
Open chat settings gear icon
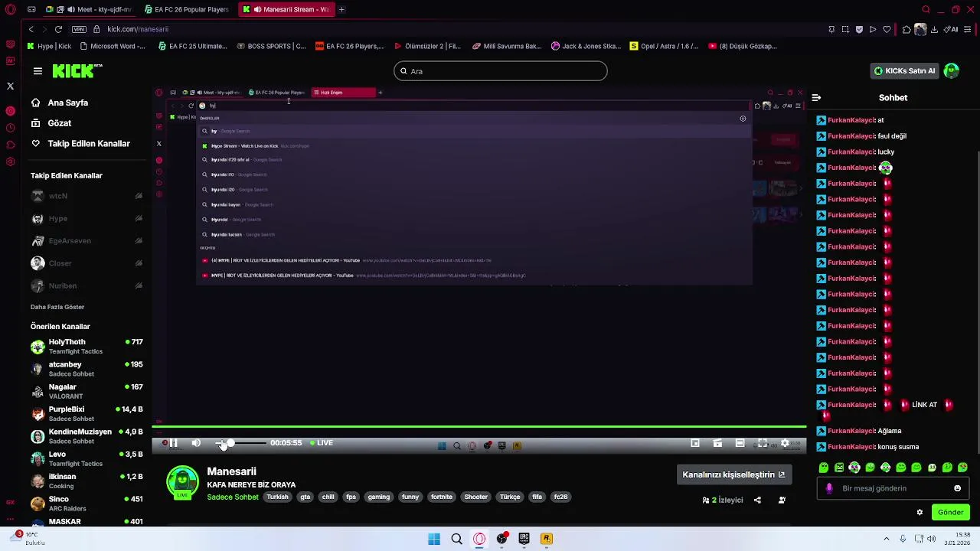920,513
